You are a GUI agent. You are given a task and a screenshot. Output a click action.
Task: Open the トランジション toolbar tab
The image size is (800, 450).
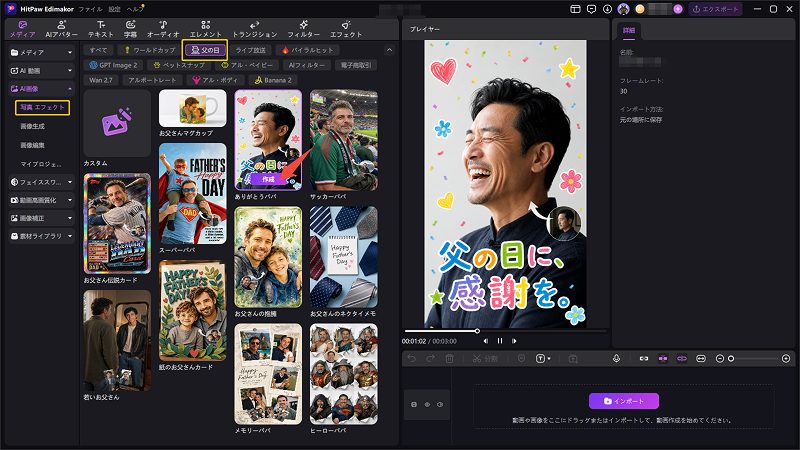pos(255,29)
